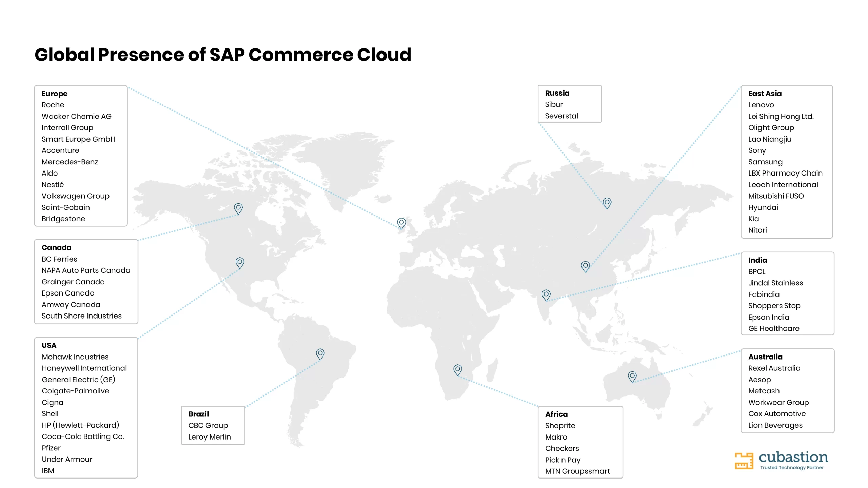The image size is (868, 488).
Task: Select Mohawk Industries
Action: coord(75,357)
